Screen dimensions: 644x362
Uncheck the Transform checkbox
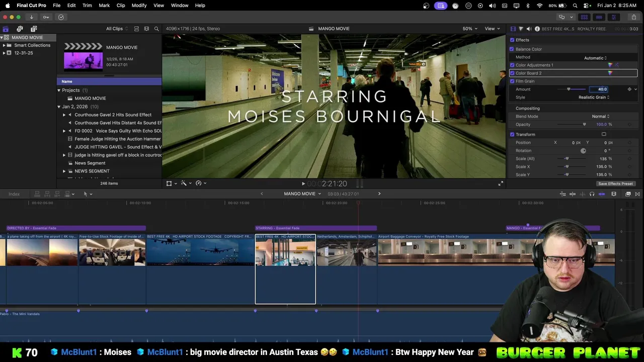click(512, 135)
